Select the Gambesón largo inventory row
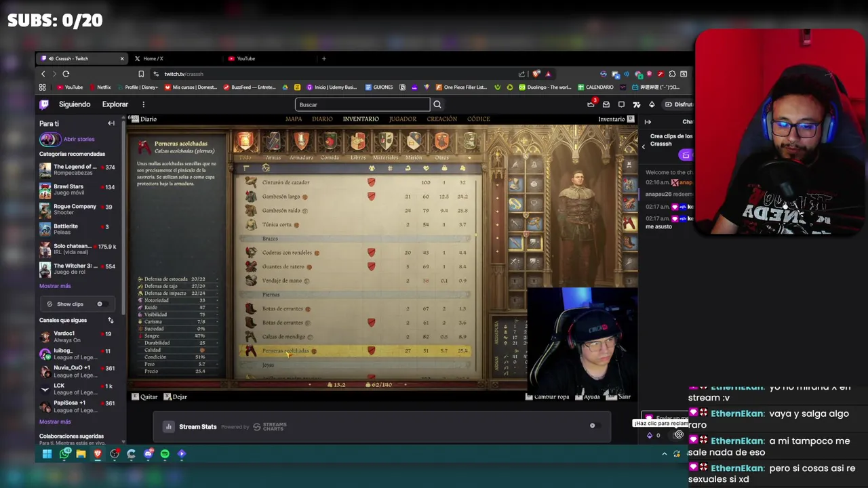This screenshot has width=868, height=488. 356,197
